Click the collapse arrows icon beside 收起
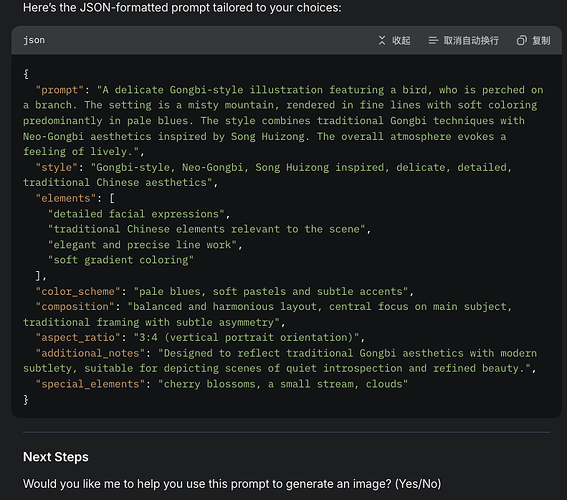This screenshot has height=500, width=567. 382,40
